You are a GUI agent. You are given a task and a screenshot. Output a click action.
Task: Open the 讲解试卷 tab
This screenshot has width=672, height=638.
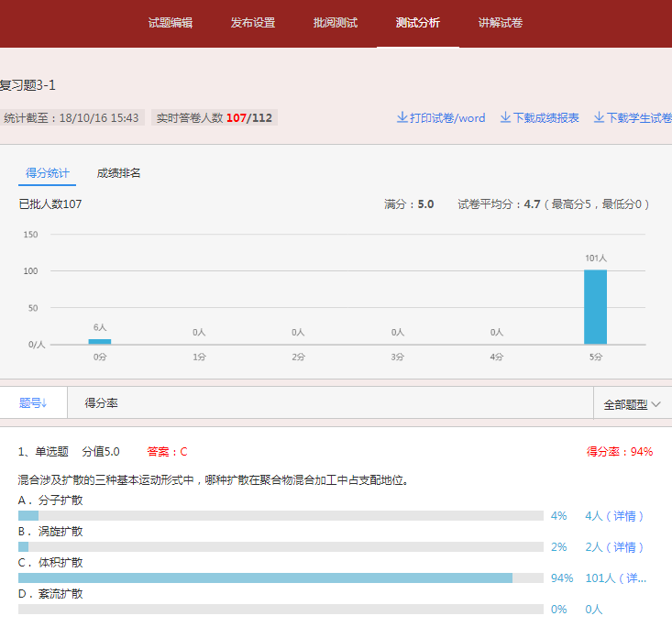click(x=501, y=23)
